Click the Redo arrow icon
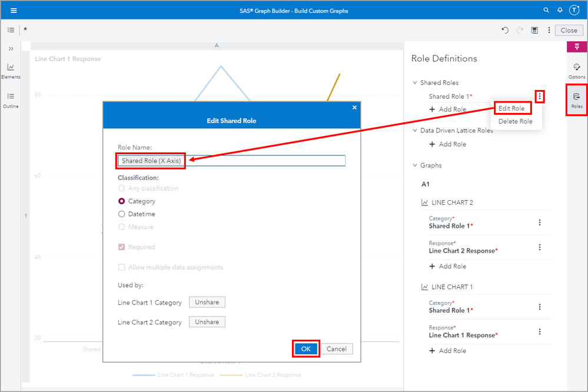 pyautogui.click(x=520, y=31)
